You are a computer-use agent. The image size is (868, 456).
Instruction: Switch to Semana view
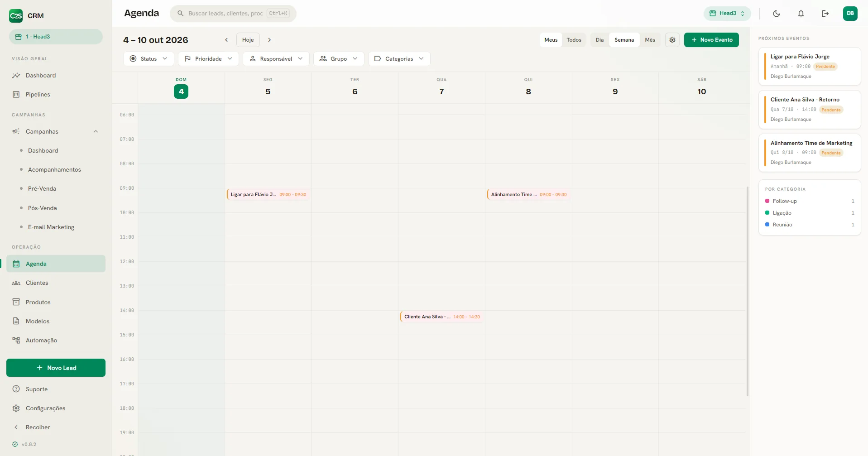[x=624, y=40]
